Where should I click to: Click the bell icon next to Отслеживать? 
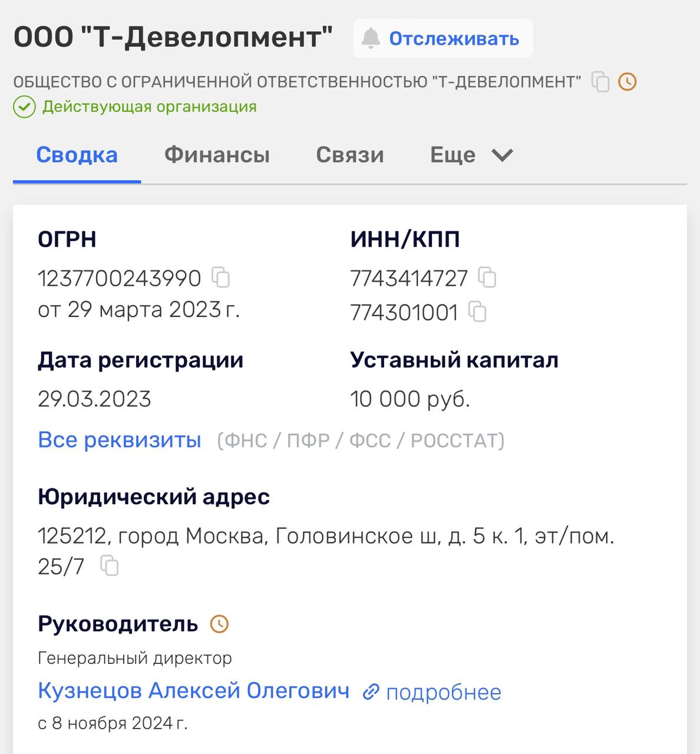click(371, 38)
